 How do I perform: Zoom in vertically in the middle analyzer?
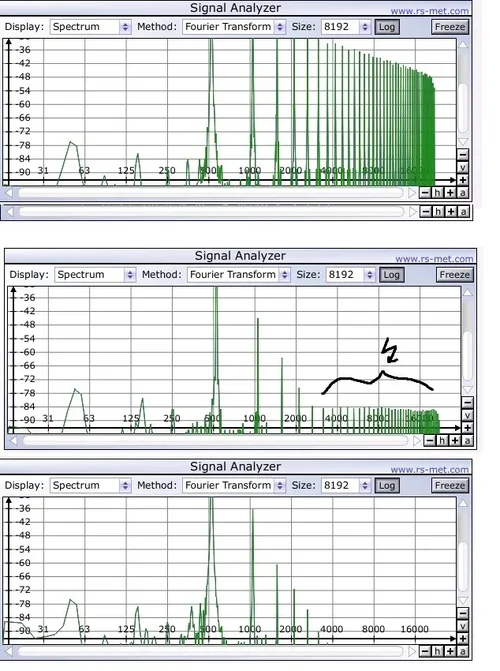tap(467, 428)
